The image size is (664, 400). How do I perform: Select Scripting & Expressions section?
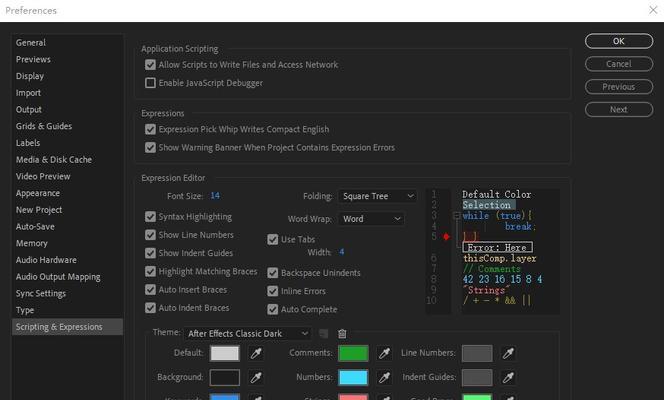(67, 327)
